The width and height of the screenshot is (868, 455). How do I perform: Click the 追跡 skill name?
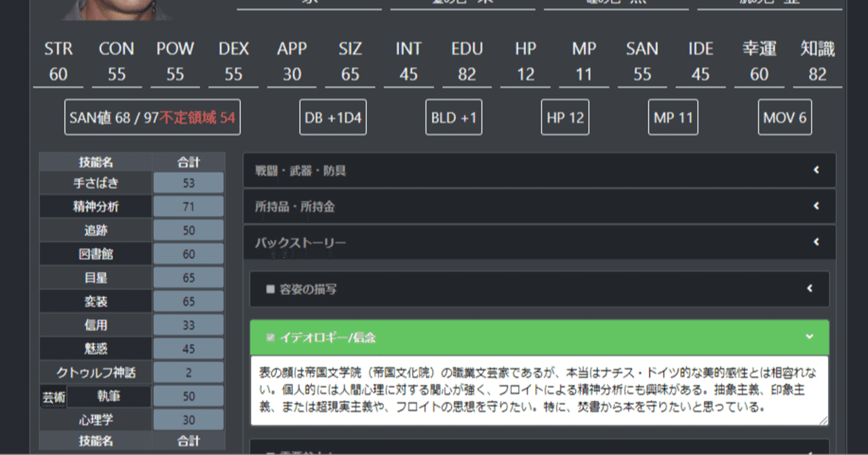pos(96,231)
